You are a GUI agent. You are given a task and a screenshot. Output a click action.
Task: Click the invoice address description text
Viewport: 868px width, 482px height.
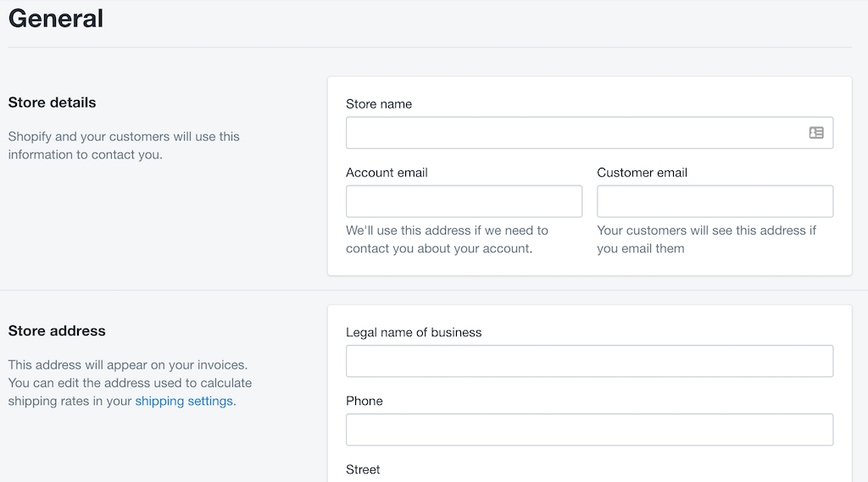point(130,383)
